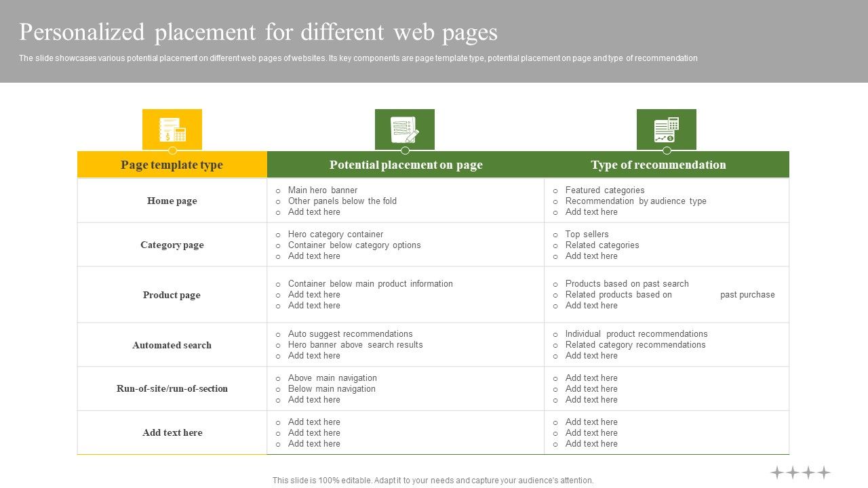Click 'Related products based on' bullet text

click(x=618, y=295)
